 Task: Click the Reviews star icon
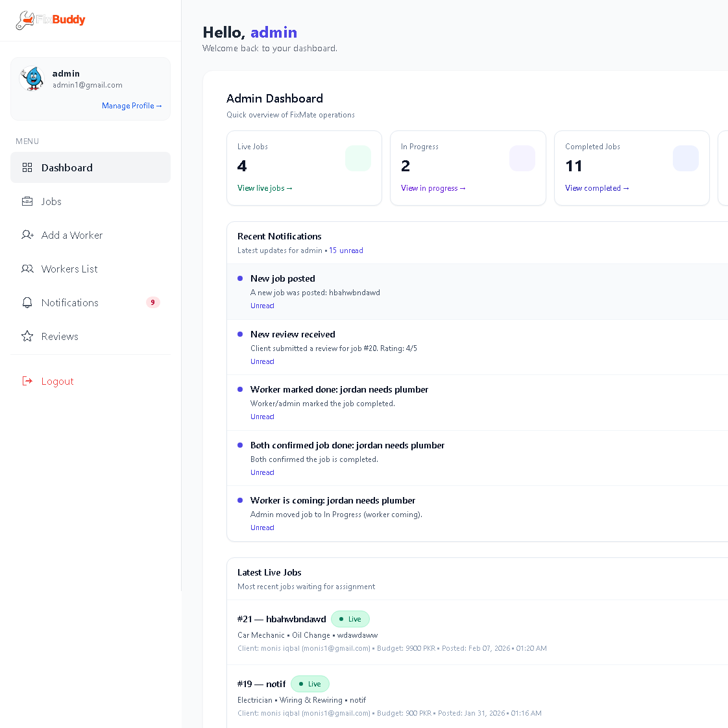pyautogui.click(x=27, y=336)
